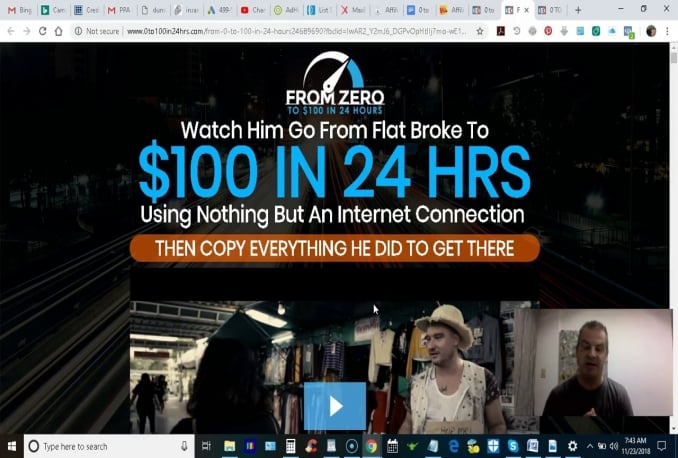Viewport: 678px width, 458px height.
Task: Switch to the YouTube tab
Action: (253, 10)
